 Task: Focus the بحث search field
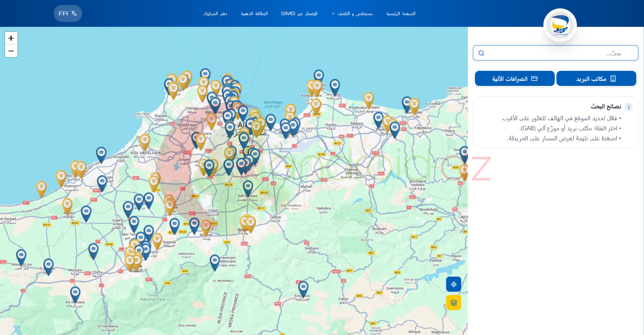(555, 53)
